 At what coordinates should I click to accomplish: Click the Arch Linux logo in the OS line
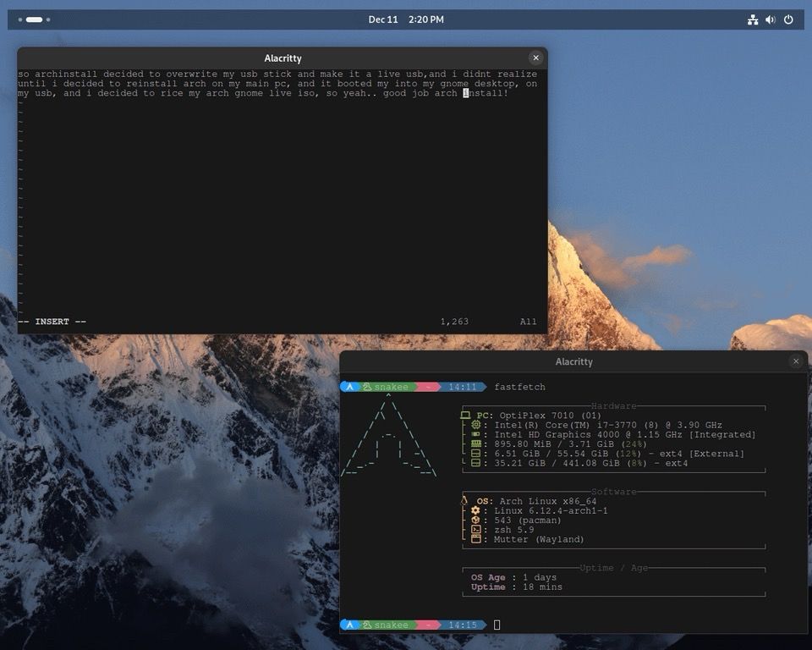[464, 500]
